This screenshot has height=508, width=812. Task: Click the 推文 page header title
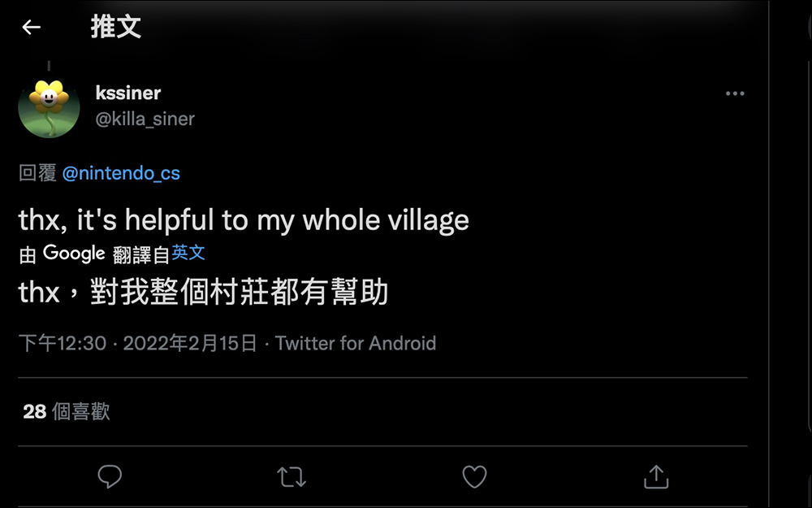point(115,28)
